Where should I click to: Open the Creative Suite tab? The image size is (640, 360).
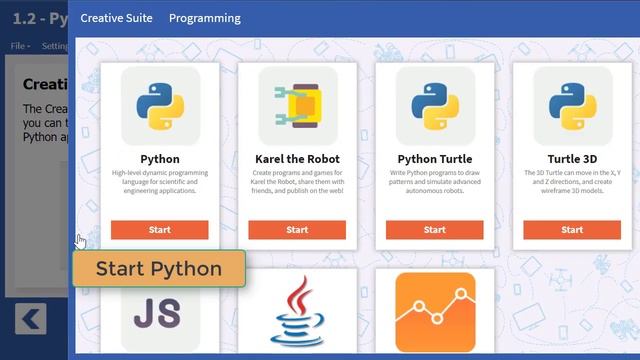[116, 18]
